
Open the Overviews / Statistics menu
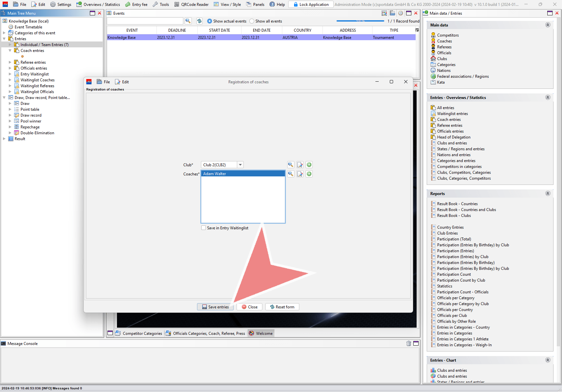[x=98, y=4]
